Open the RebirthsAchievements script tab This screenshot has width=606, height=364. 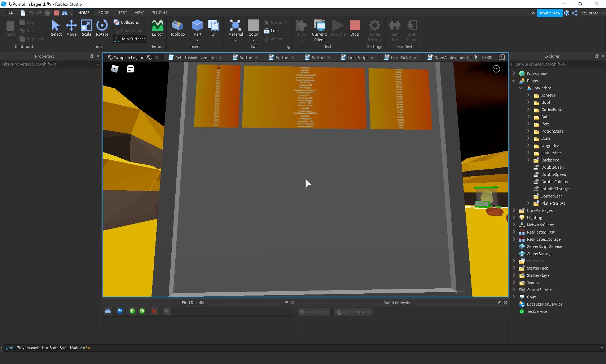point(196,58)
